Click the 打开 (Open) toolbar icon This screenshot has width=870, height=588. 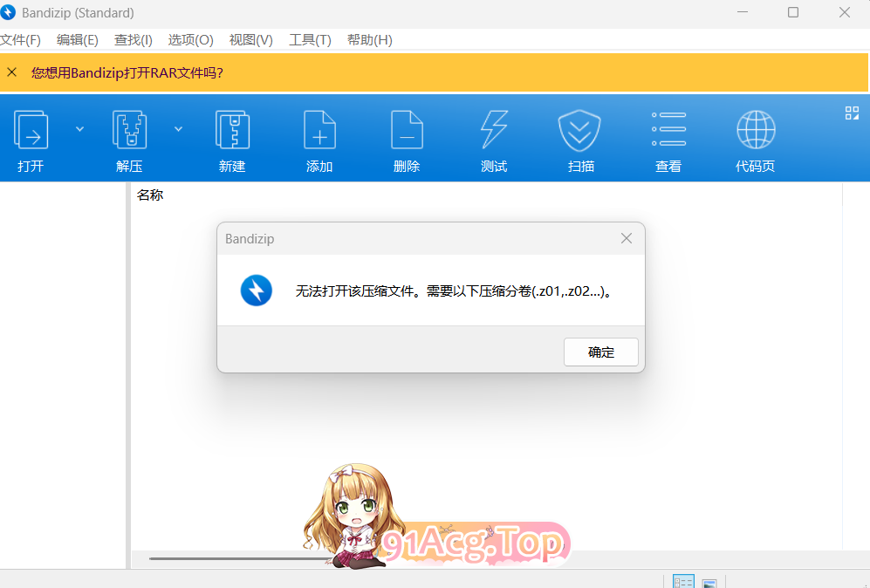coord(31,131)
